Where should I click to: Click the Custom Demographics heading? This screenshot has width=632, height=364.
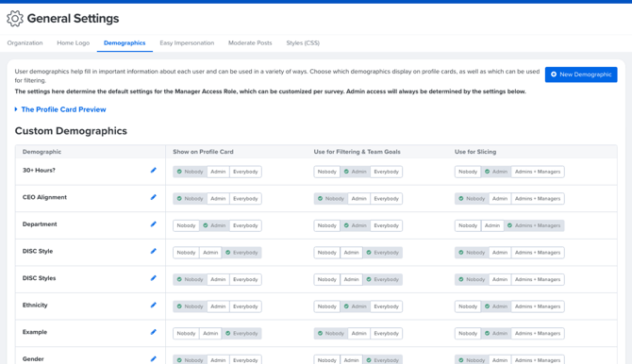(x=71, y=131)
